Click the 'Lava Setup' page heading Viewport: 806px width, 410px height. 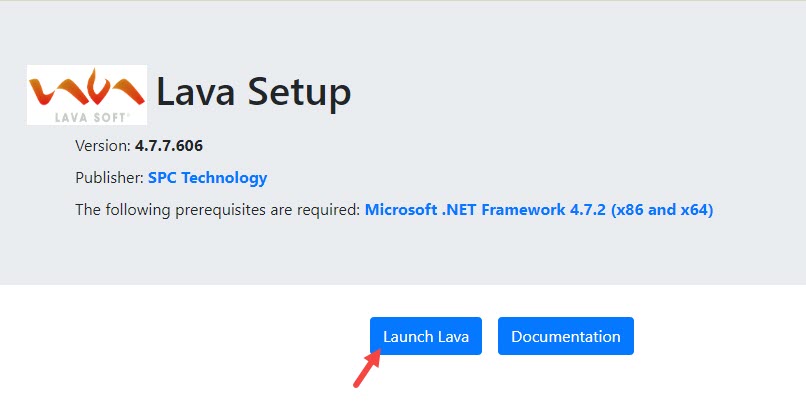click(253, 93)
